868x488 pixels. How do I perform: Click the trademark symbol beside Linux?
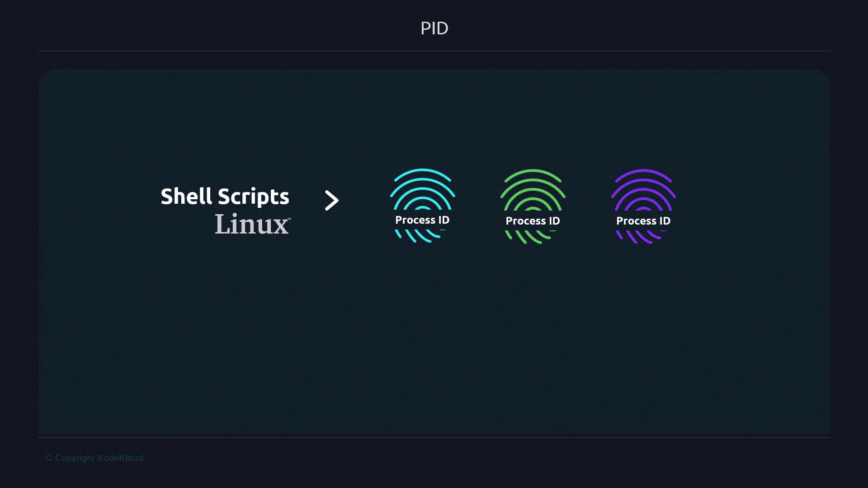pyautogui.click(x=289, y=219)
